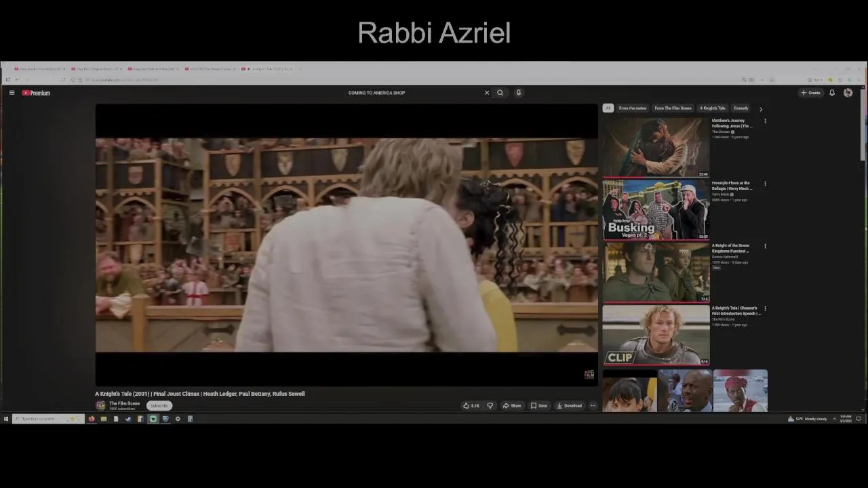Open options for 'A Knight of the Seven Kingdoms'
Screen dimensions: 868x488
pyautogui.click(x=765, y=246)
